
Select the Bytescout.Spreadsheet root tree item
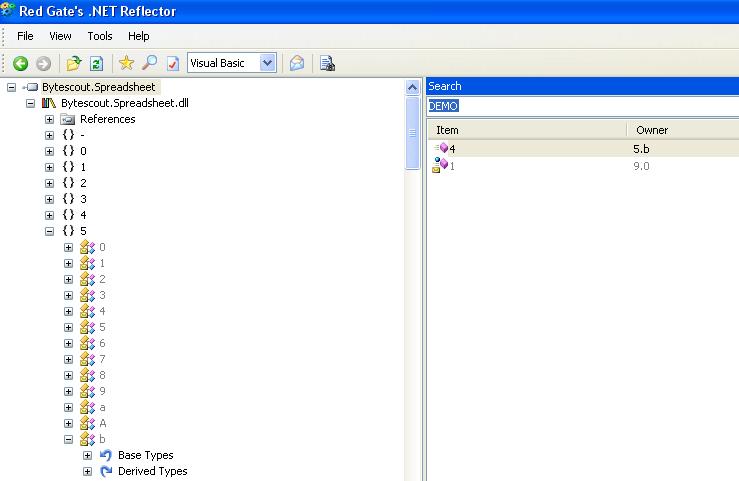click(99, 87)
